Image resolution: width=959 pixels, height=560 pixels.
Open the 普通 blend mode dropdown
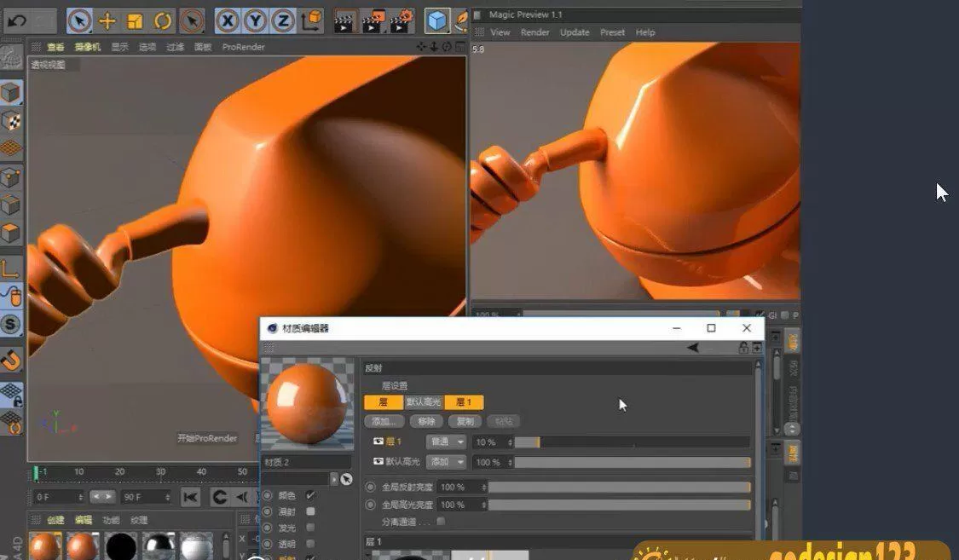point(445,442)
